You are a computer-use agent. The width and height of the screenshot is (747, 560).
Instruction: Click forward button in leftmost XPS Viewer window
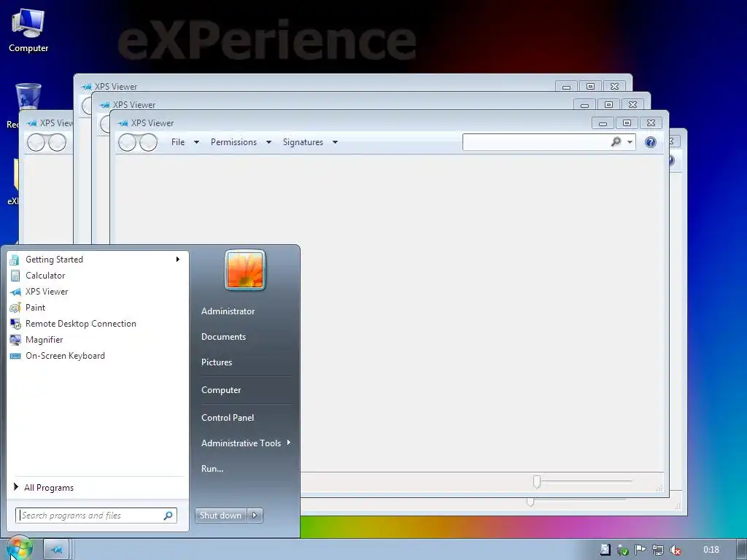57,142
